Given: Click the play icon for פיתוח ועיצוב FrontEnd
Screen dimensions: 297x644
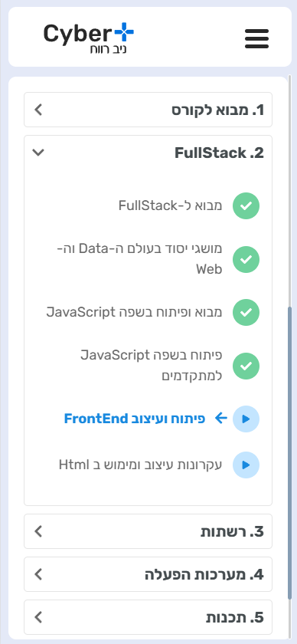Looking at the screenshot, I should (x=246, y=419).
